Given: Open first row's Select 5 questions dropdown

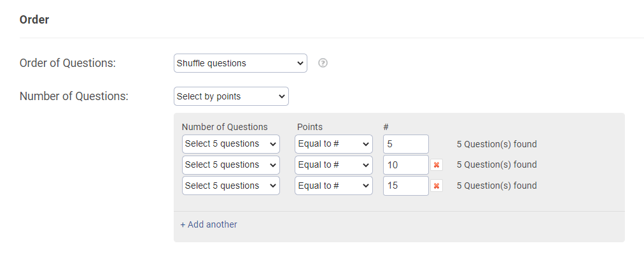Looking at the screenshot, I should pyautogui.click(x=230, y=144).
